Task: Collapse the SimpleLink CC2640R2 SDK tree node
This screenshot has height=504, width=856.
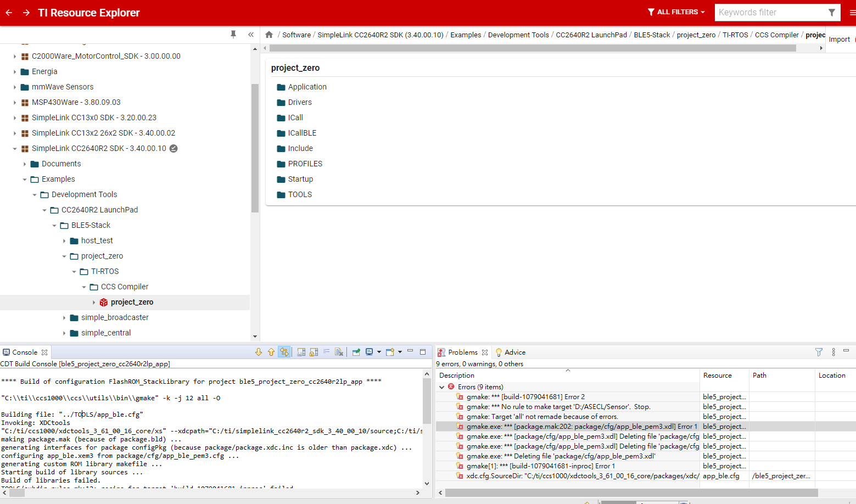Action: (15, 149)
